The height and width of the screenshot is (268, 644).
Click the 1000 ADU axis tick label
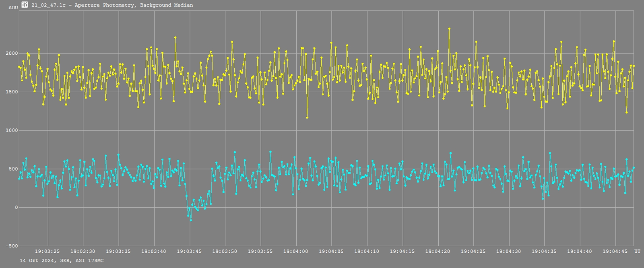pyautogui.click(x=11, y=130)
